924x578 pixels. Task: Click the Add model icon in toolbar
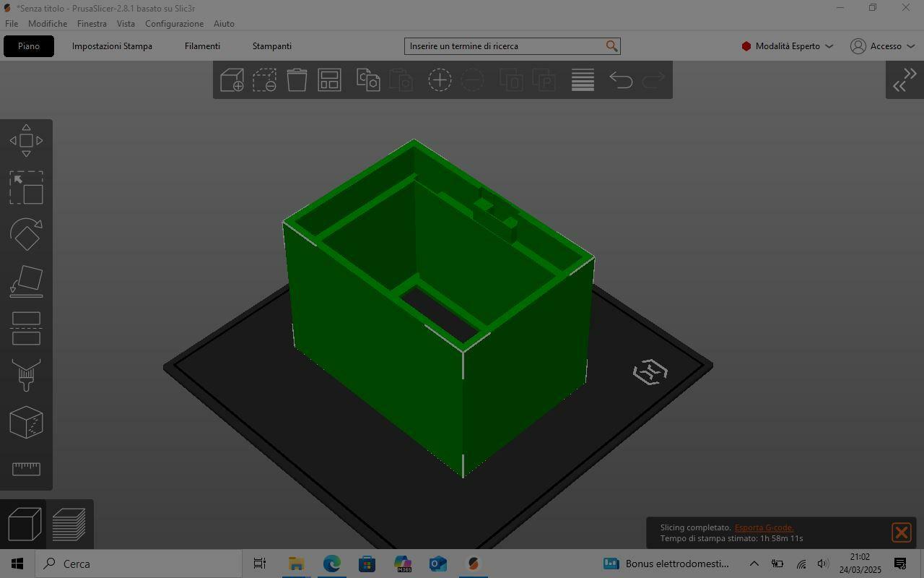point(232,79)
